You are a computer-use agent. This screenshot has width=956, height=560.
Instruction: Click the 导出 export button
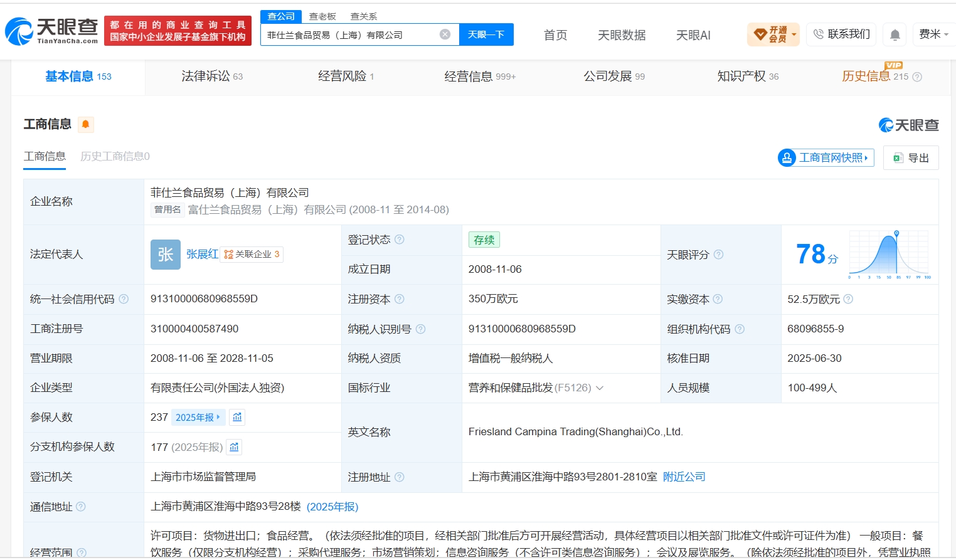[911, 158]
